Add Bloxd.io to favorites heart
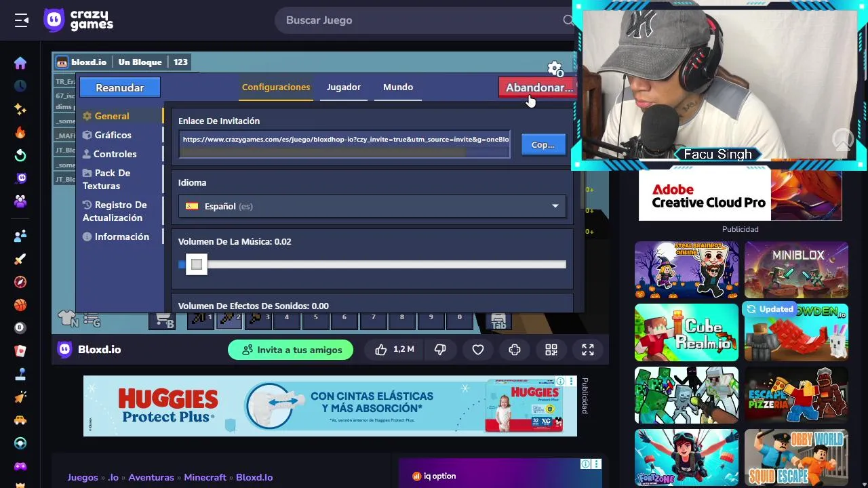This screenshot has width=868, height=488. tap(478, 350)
